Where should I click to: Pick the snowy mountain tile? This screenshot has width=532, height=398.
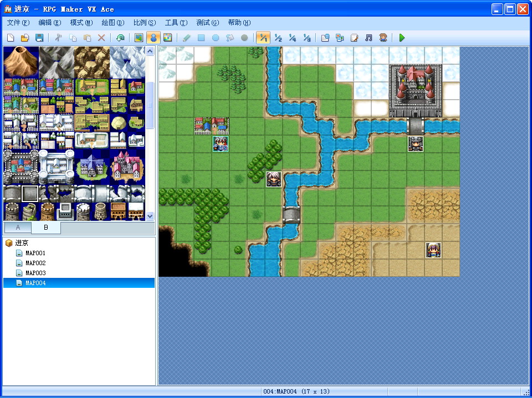pos(127,63)
